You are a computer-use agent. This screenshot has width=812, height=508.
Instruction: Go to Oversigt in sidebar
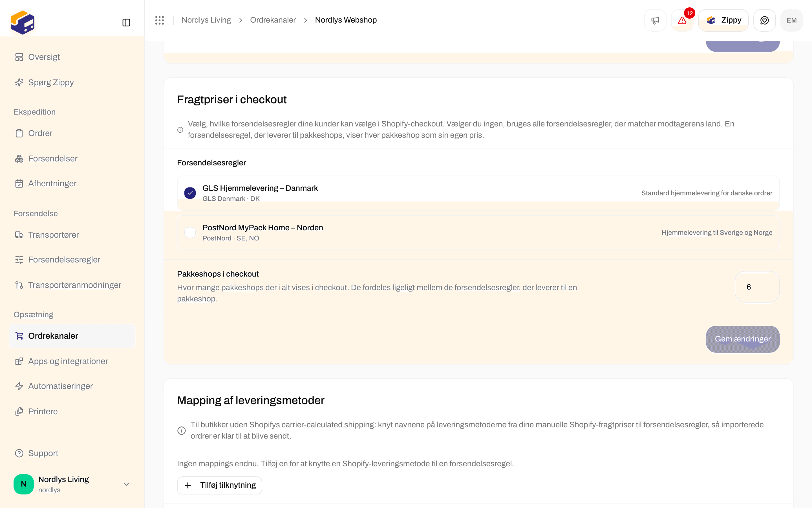pyautogui.click(x=72, y=57)
